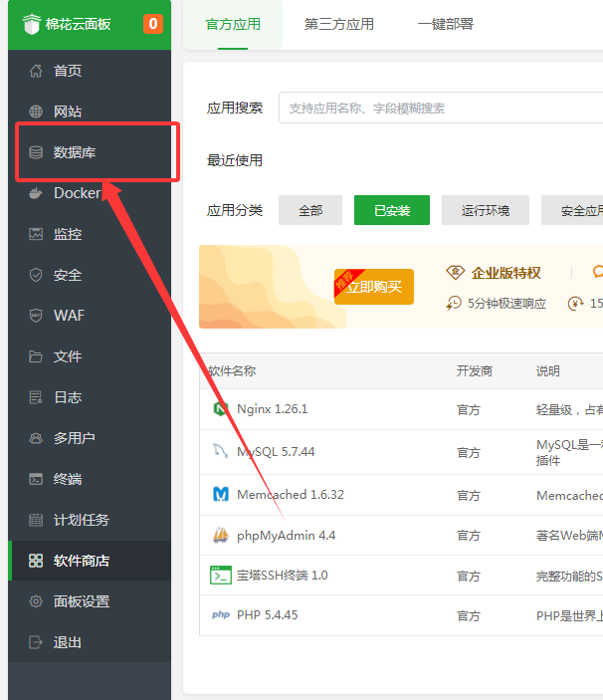Click the 软件商店 grid icon
This screenshot has height=700, width=603.
click(36, 561)
